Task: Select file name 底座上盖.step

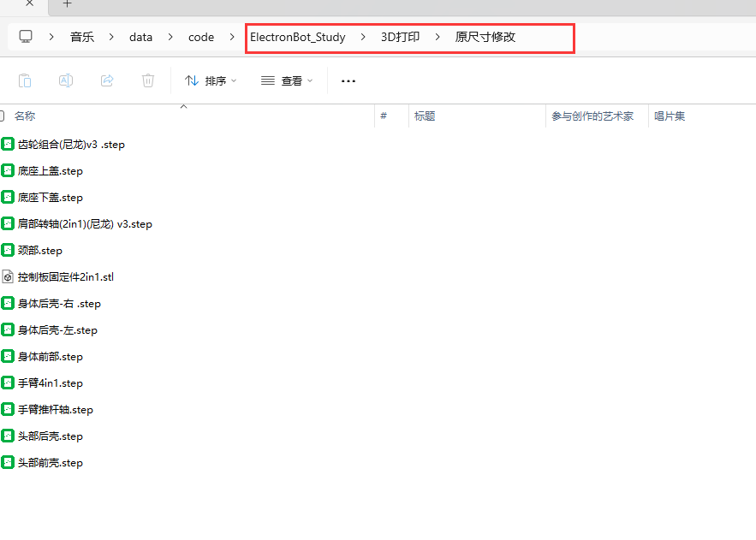Action: click(51, 171)
